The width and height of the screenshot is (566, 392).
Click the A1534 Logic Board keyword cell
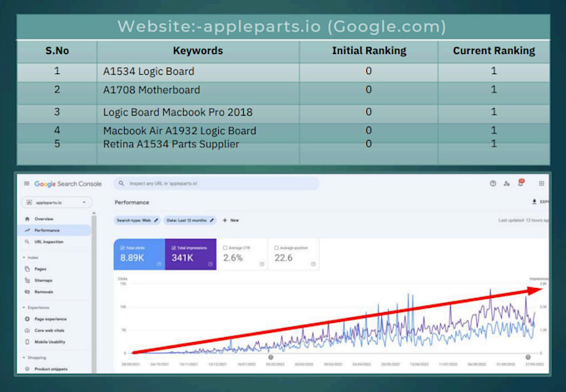click(198, 72)
